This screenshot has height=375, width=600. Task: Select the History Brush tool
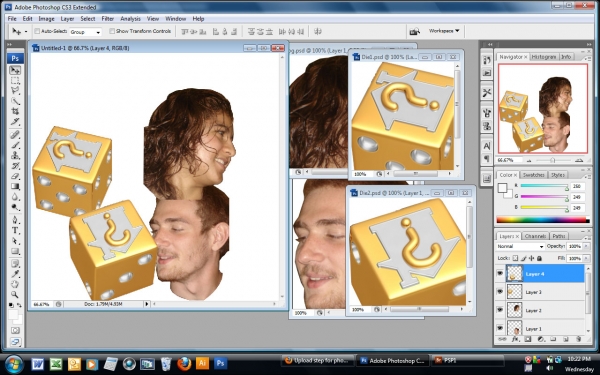point(15,166)
